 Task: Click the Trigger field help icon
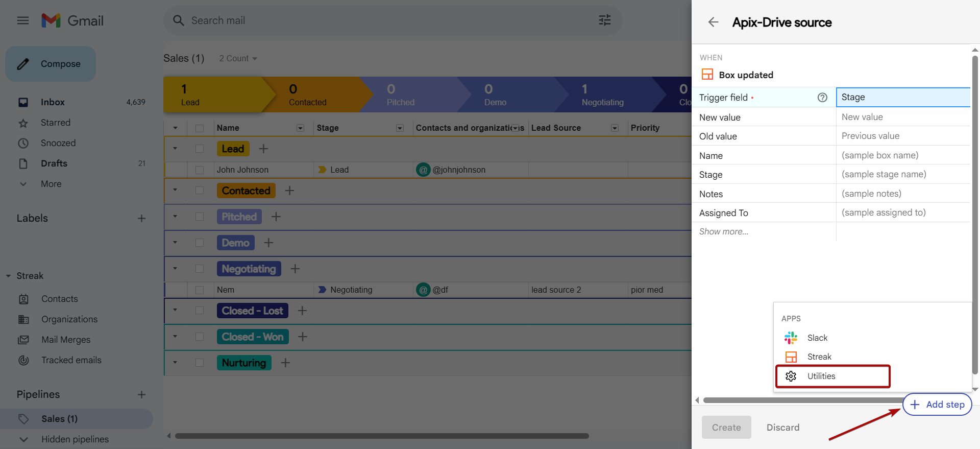pos(822,98)
